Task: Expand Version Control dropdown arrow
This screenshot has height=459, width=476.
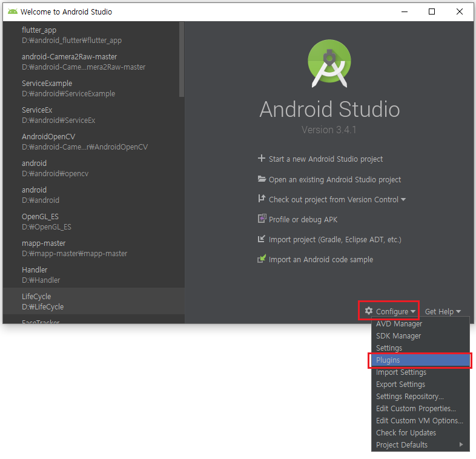Action: coord(403,200)
